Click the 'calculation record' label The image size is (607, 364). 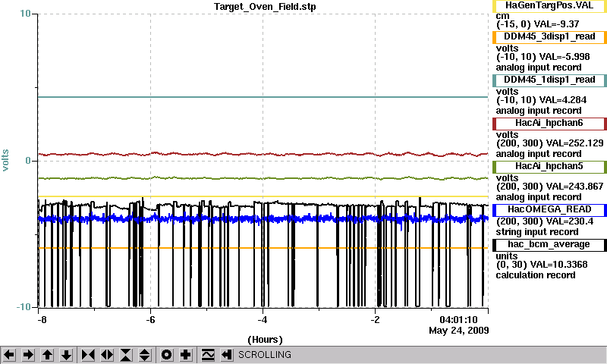pyautogui.click(x=536, y=275)
